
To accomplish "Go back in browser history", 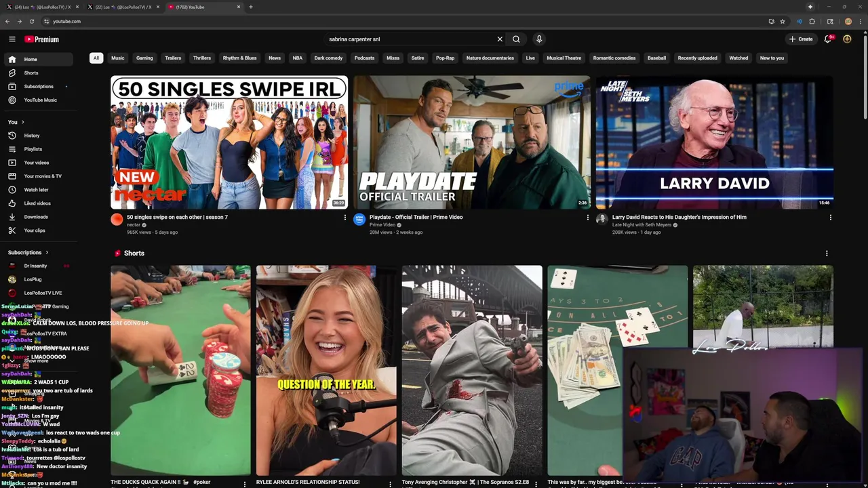I will pyautogui.click(x=8, y=21).
